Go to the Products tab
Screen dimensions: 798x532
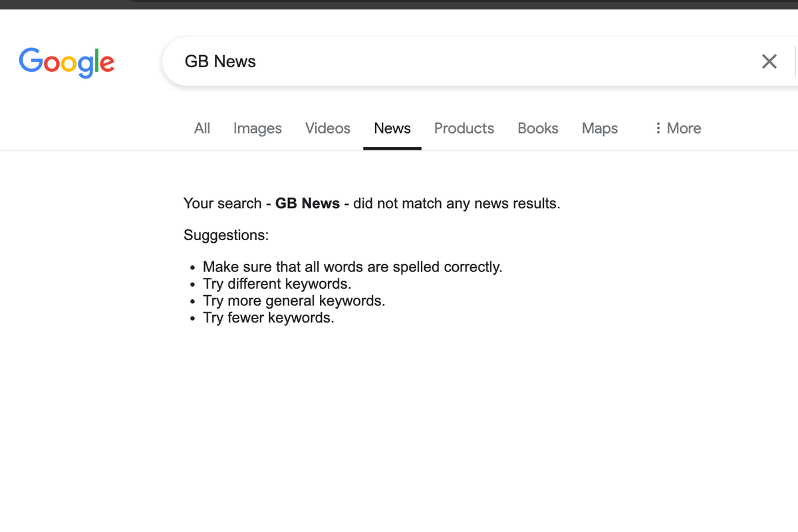click(x=464, y=128)
